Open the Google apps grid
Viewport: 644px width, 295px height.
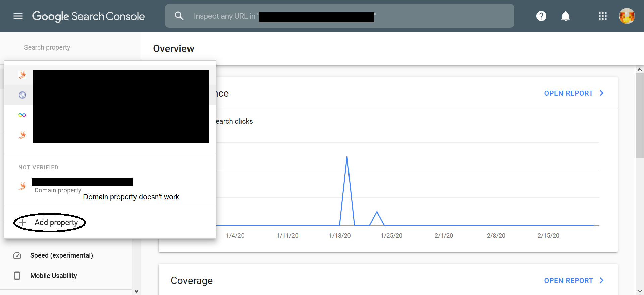coord(602,16)
